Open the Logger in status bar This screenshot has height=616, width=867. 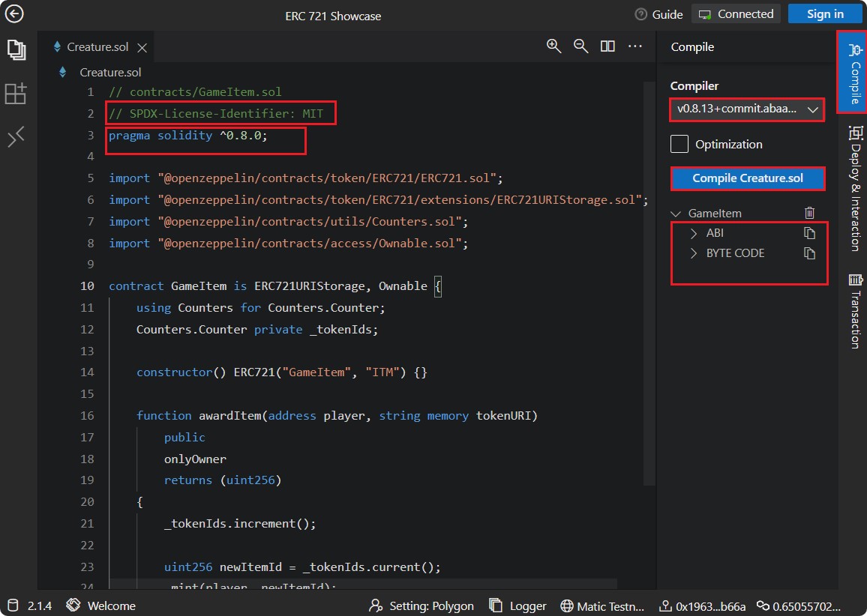pyautogui.click(x=517, y=606)
